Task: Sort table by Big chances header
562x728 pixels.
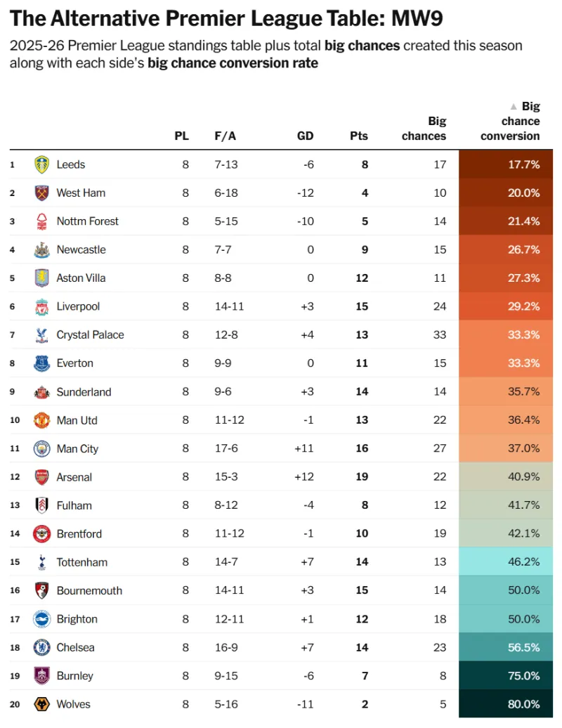Action: [x=424, y=129]
